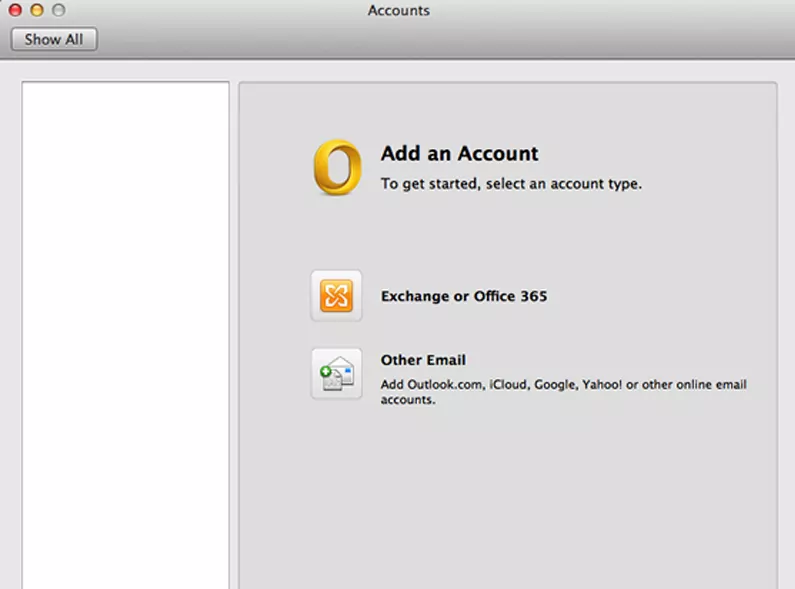Choose the Other Email envelope icon
This screenshot has height=589, width=795.
(x=336, y=374)
